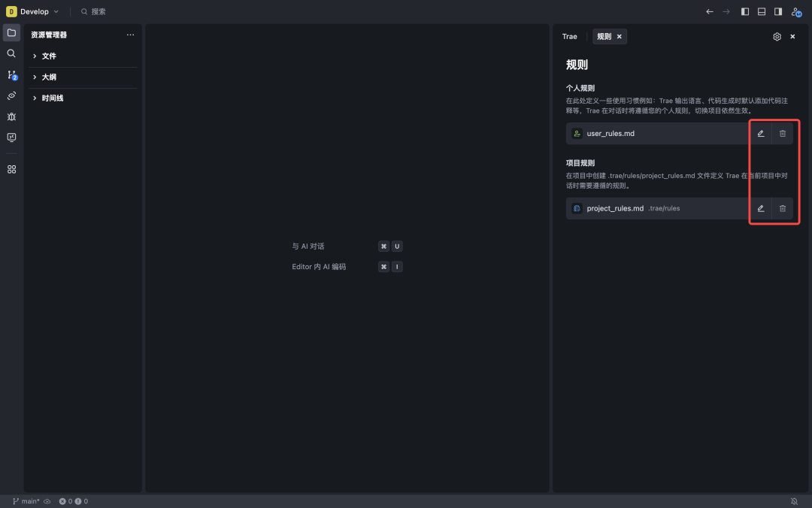The image size is (812, 508).
Task: Open errors and warnings count in status bar
Action: point(74,501)
